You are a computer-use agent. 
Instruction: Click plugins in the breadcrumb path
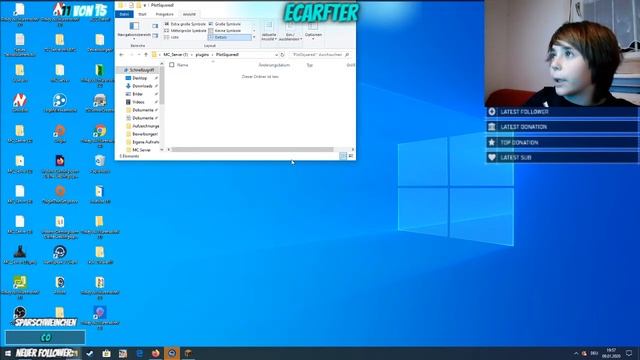click(202, 55)
